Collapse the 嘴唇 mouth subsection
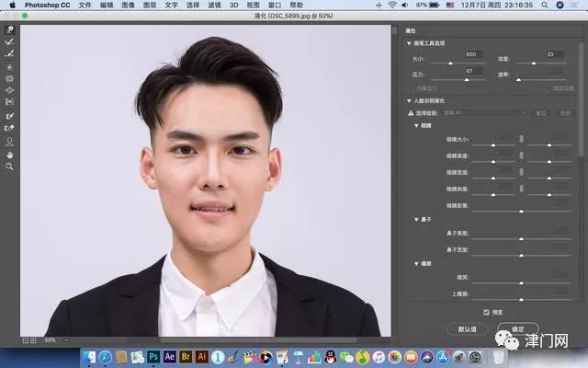 pyautogui.click(x=416, y=264)
